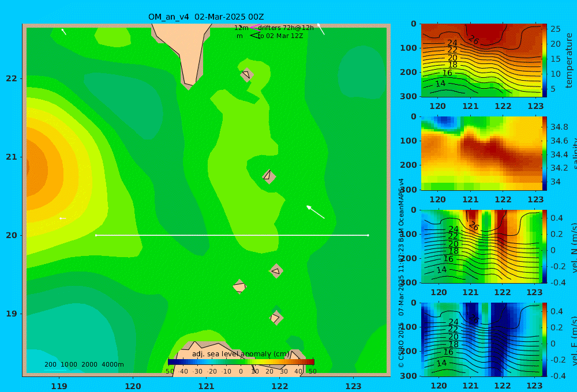Click longitude label '122' under the main map
The height and width of the screenshot is (392, 577).
(280, 386)
